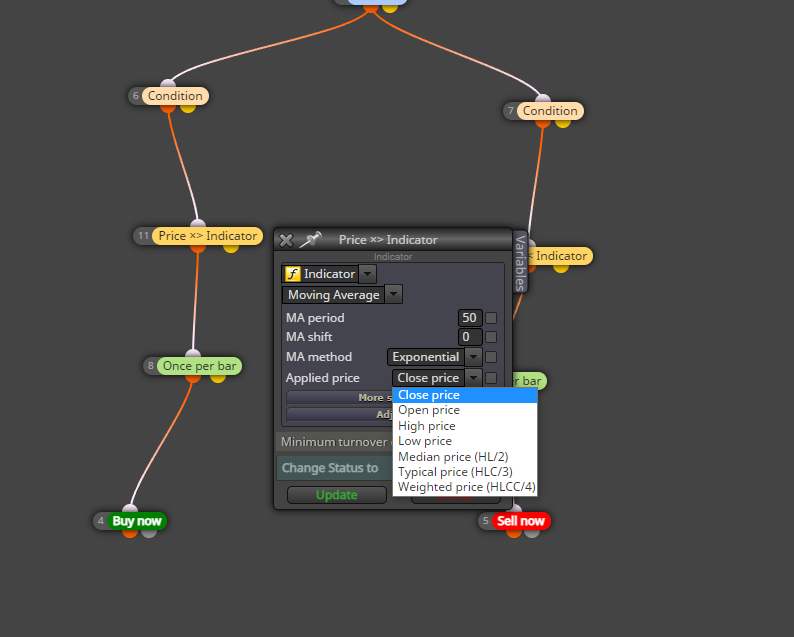The width and height of the screenshot is (794, 637).
Task: Click the Minimum turnover section
Action: click(335, 442)
